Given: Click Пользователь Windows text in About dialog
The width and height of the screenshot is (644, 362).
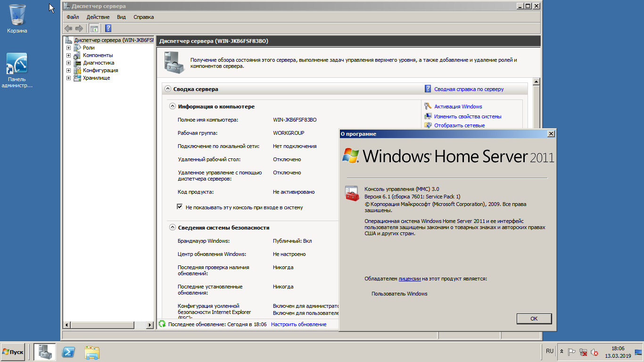Looking at the screenshot, I should 399,294.
